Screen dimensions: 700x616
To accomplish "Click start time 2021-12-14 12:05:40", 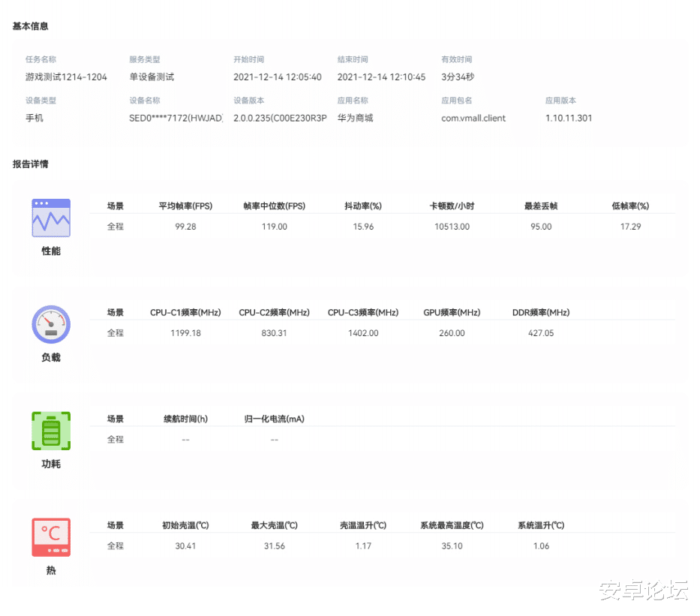I will coord(278,77).
